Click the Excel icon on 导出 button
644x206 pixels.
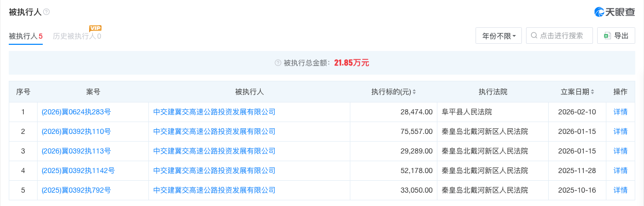coord(607,36)
